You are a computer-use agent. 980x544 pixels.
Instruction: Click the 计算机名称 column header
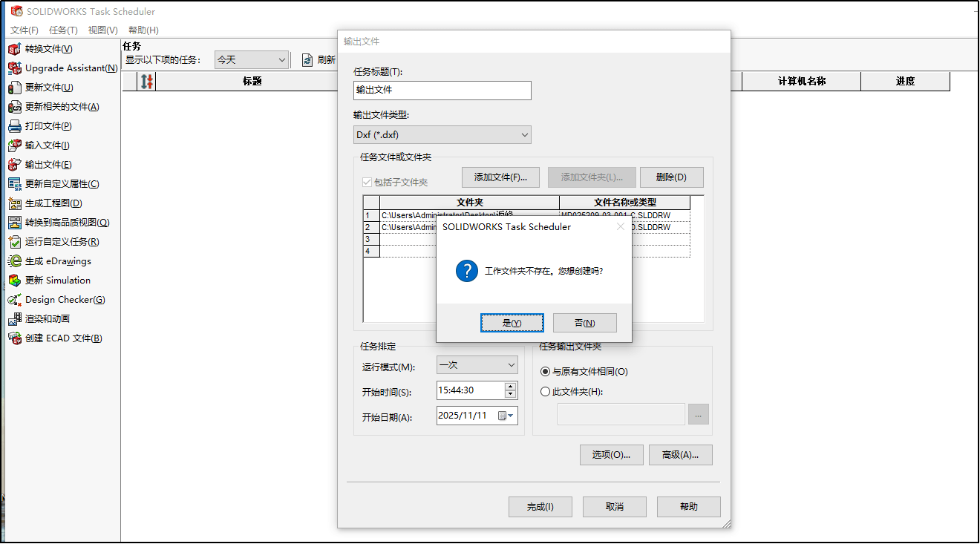802,82
